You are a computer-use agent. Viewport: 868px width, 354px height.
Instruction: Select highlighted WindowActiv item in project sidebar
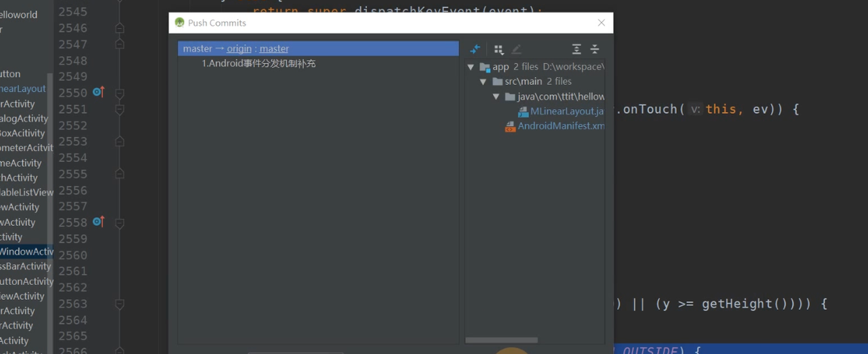tap(26, 252)
